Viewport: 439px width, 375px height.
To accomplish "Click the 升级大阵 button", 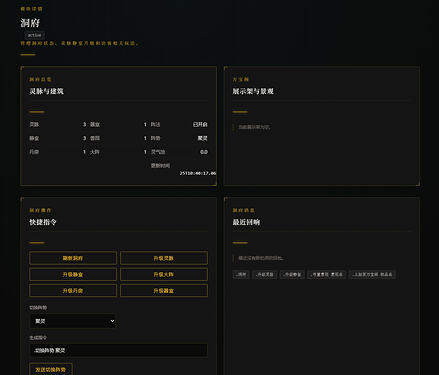I will (x=164, y=274).
